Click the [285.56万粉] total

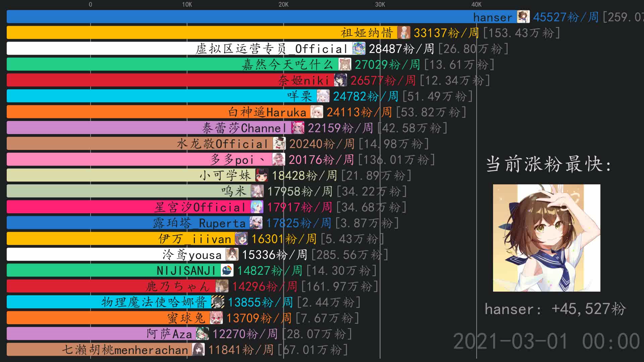coord(350,255)
